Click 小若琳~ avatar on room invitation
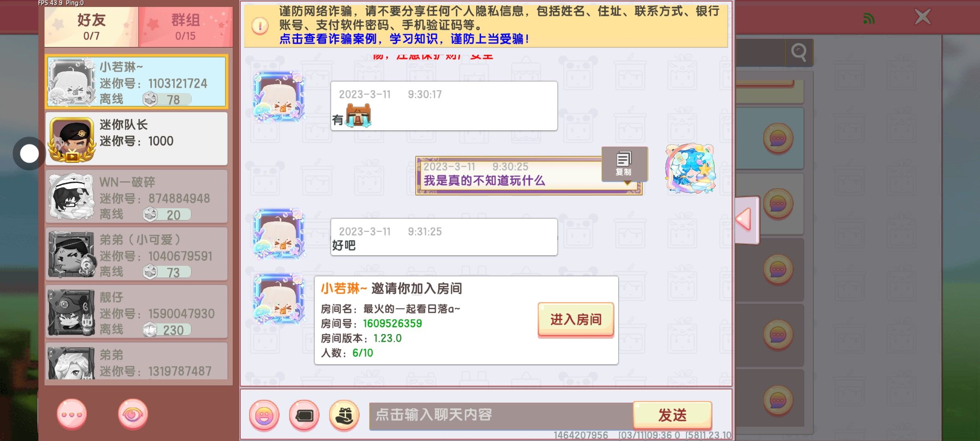The height and width of the screenshot is (441, 980). click(x=279, y=300)
